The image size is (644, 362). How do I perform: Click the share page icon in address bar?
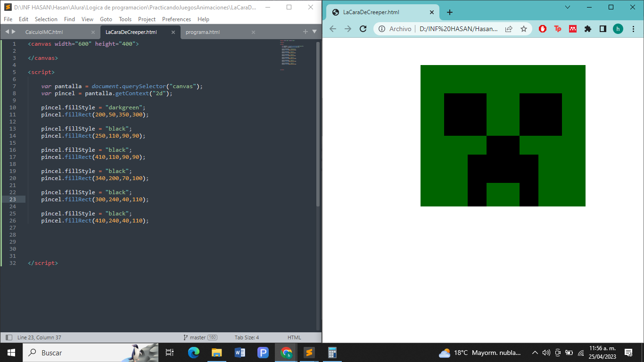pos(509,29)
